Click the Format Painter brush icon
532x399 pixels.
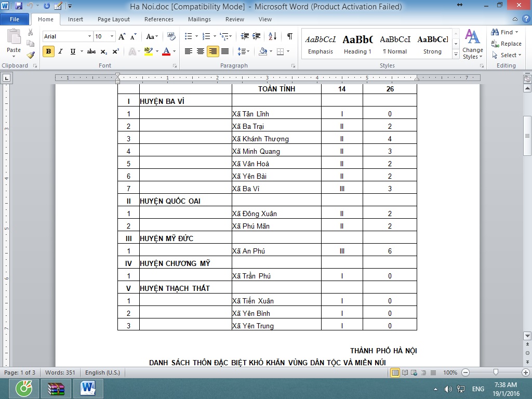[x=31, y=55]
